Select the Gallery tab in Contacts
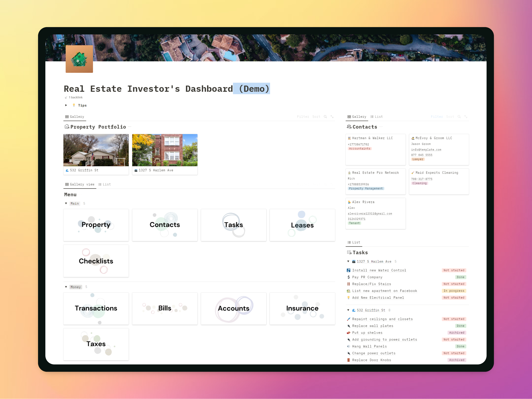This screenshot has height=399, width=532. coord(357,117)
